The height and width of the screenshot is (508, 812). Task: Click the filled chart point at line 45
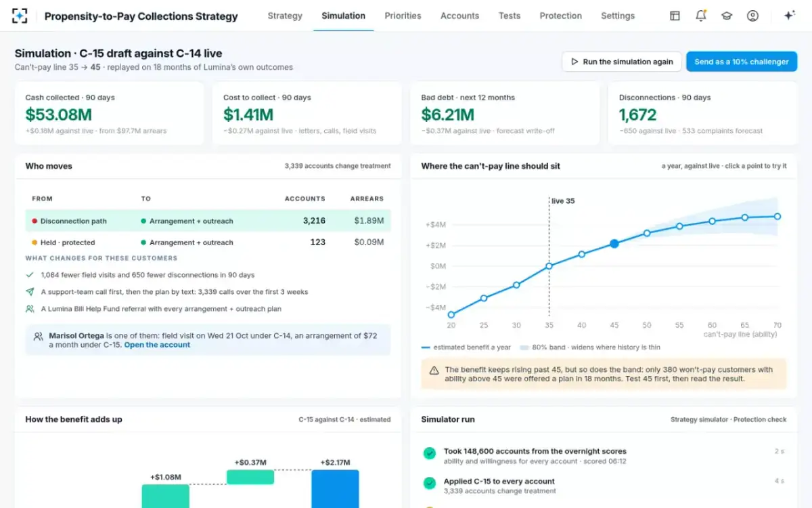click(x=614, y=244)
